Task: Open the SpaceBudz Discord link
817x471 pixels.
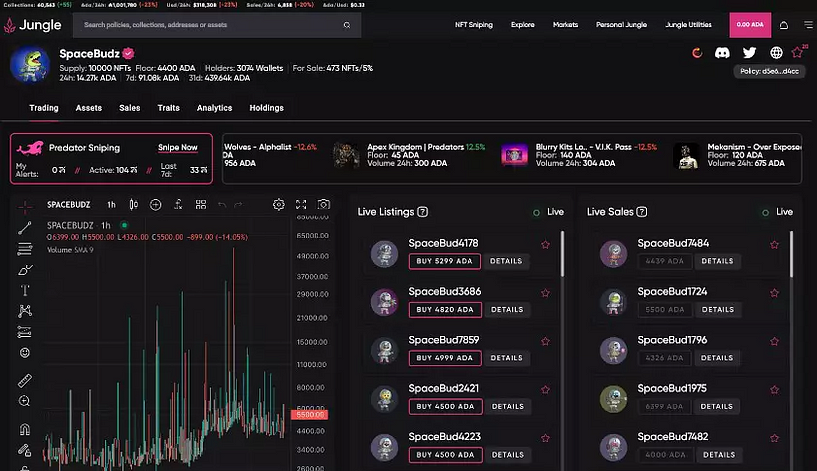Action: (722, 53)
